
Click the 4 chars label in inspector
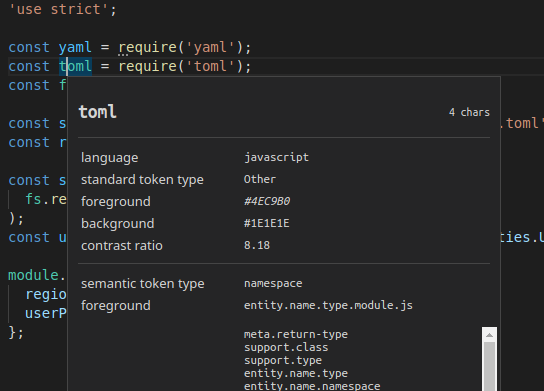pyautogui.click(x=469, y=112)
